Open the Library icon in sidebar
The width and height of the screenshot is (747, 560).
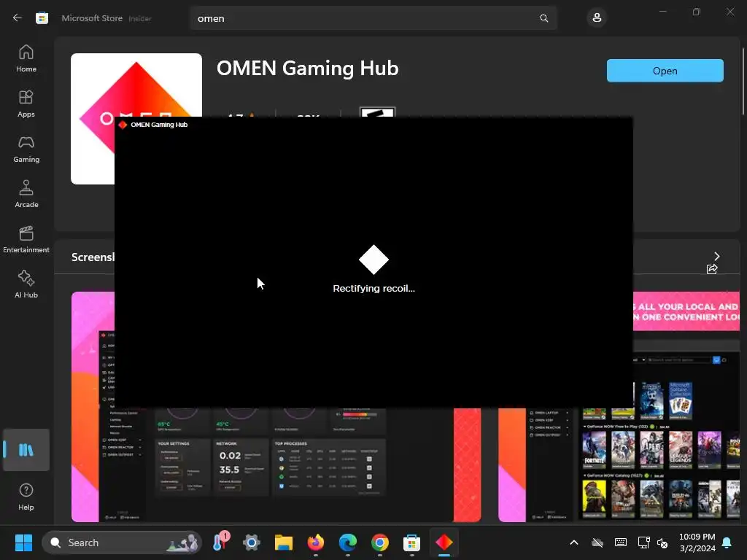26,450
